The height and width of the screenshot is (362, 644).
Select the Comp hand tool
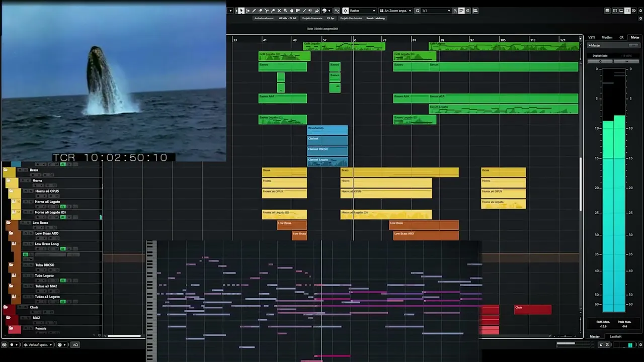click(x=292, y=11)
